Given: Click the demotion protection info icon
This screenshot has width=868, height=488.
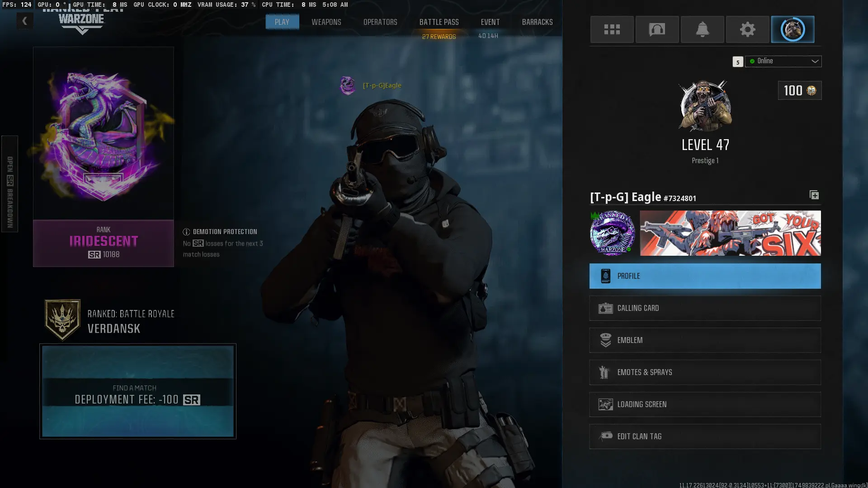Looking at the screenshot, I should pyautogui.click(x=186, y=232).
